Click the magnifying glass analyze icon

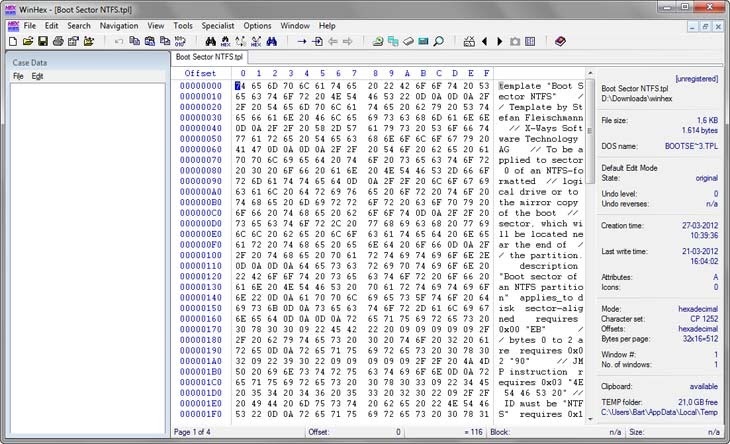pyautogui.click(x=438, y=41)
